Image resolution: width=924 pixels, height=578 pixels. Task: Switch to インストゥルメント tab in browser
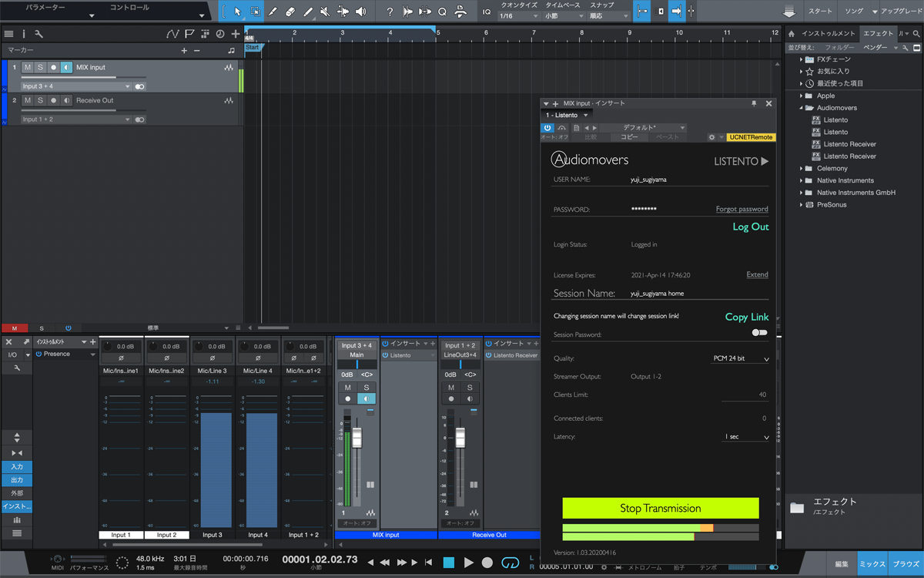coord(829,34)
